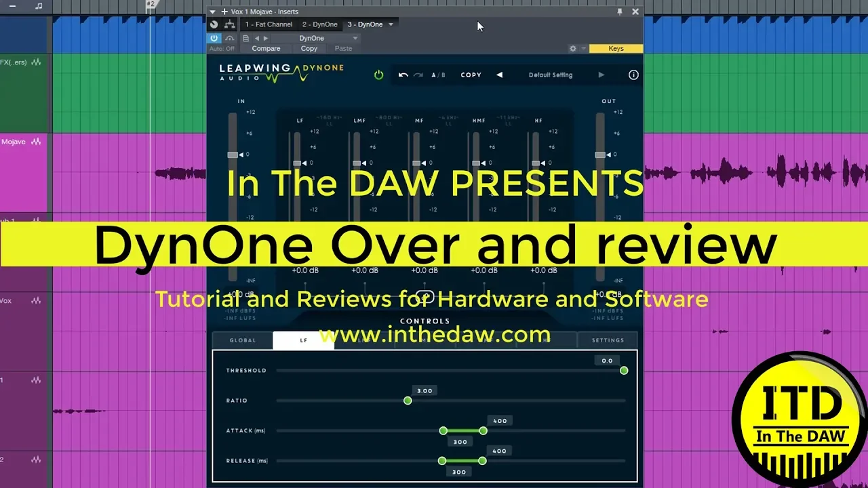Switch the A/B comparison state
The height and width of the screenshot is (488, 868).
point(439,75)
